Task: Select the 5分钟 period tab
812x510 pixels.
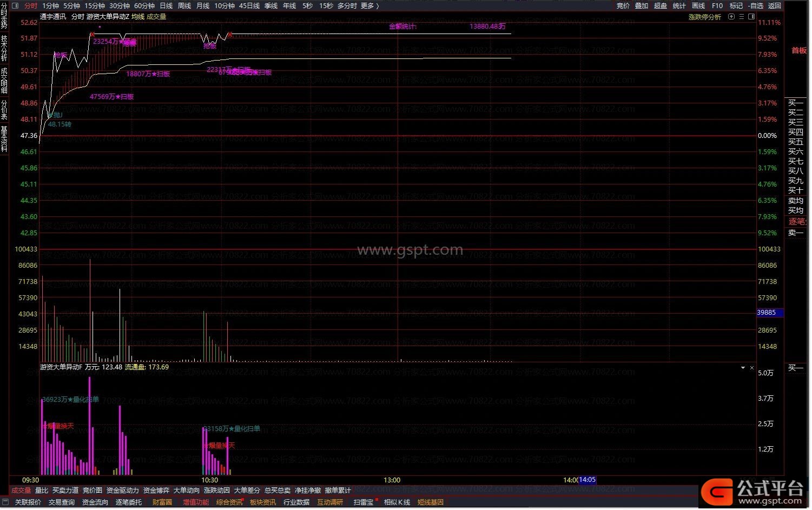Action: click(71, 6)
